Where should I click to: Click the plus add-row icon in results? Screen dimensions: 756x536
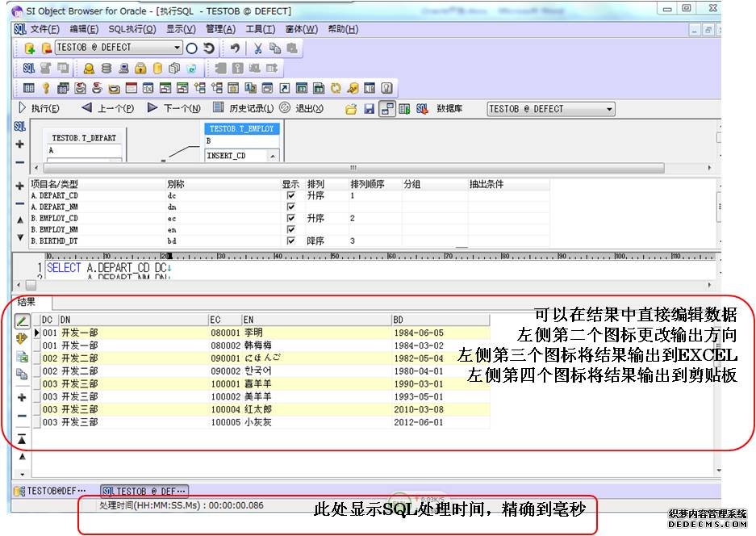[22, 397]
